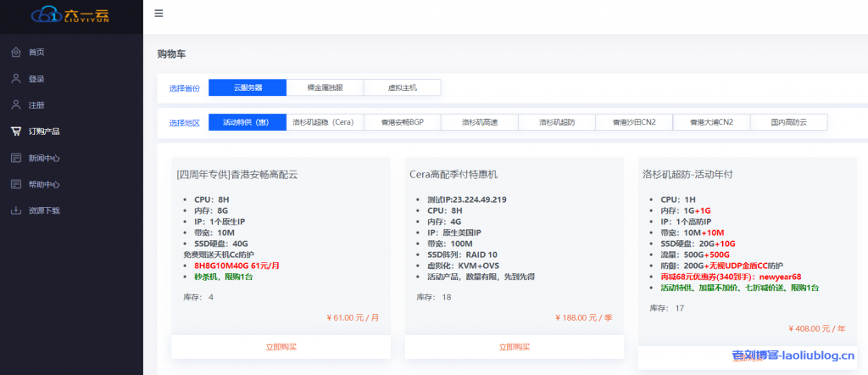Click the user icon beside 登录
This screenshot has width=868, height=375.
pos(16,79)
